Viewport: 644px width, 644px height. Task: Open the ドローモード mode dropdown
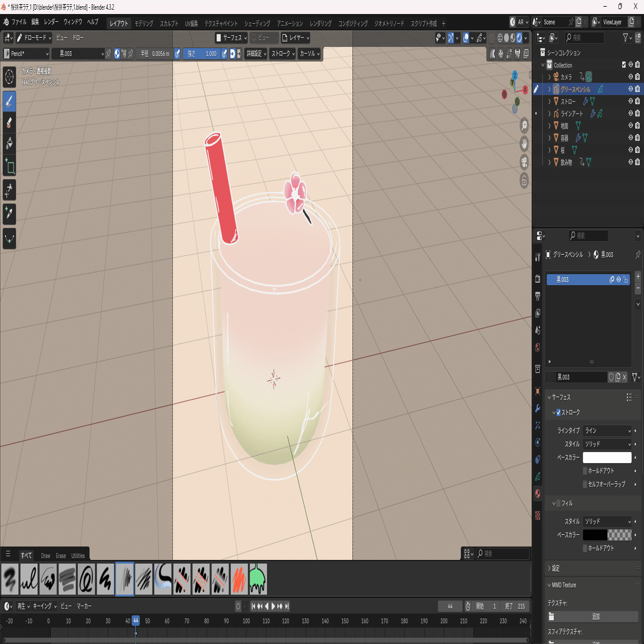[34, 38]
